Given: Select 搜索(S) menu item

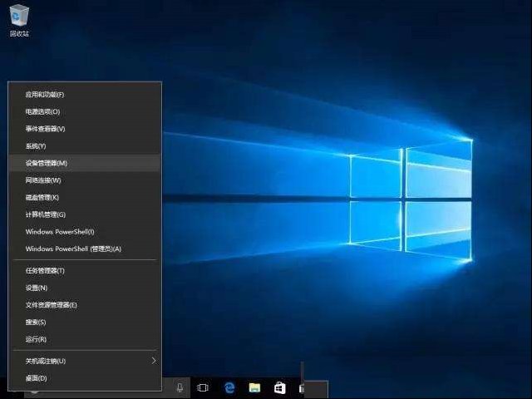Looking at the screenshot, I should (x=85, y=322).
